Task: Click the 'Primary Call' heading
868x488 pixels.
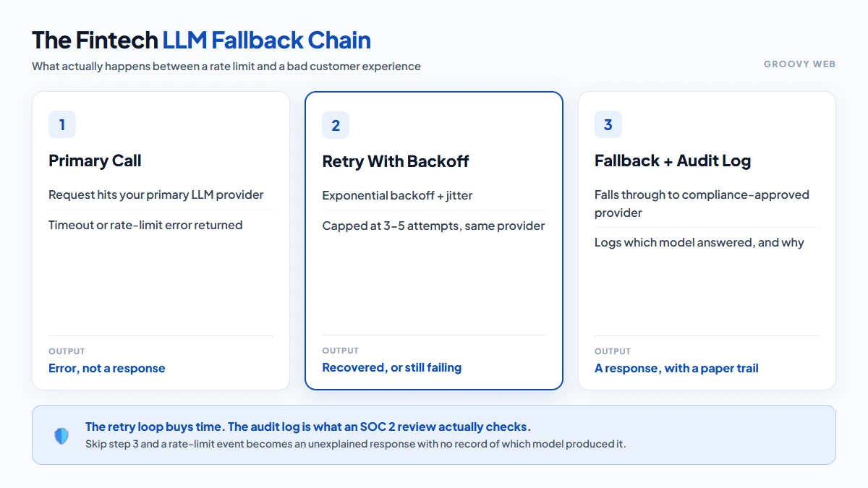Action: coord(95,160)
